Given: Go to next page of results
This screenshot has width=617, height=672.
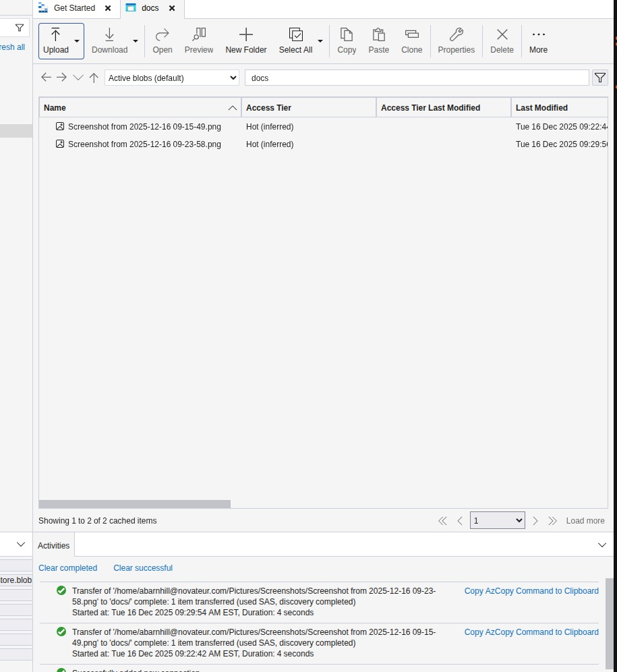Looking at the screenshot, I should (x=535, y=521).
